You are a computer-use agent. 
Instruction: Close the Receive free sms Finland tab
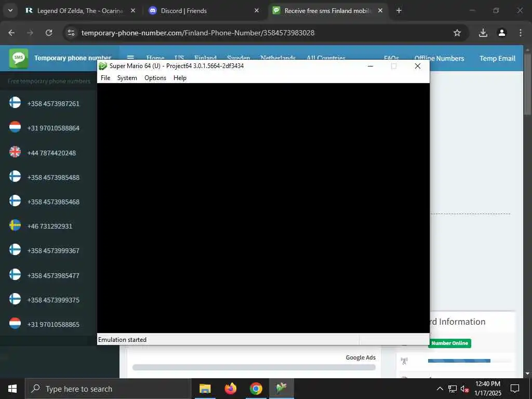click(380, 11)
